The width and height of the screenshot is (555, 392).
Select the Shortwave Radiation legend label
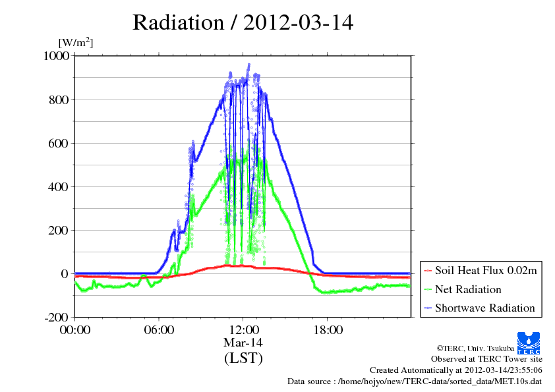pos(484,308)
